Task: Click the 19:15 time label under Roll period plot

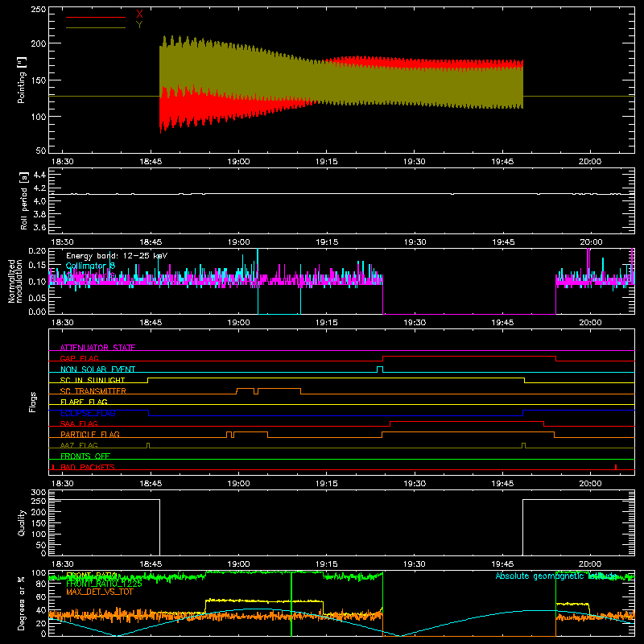Action: (x=327, y=242)
